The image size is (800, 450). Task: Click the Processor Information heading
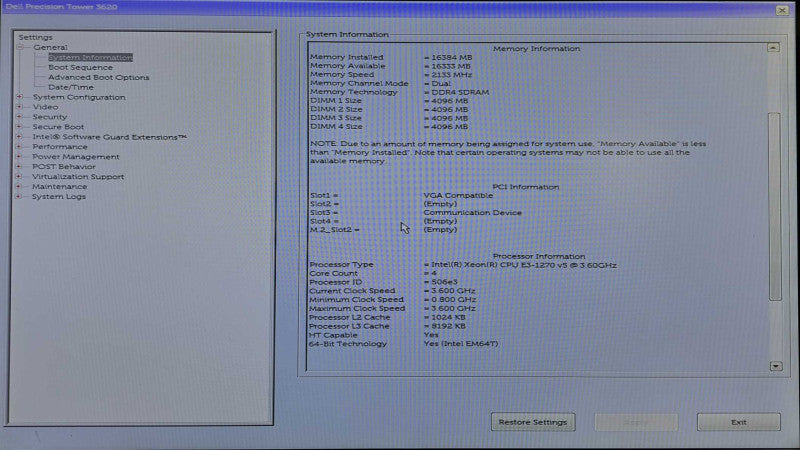539,256
